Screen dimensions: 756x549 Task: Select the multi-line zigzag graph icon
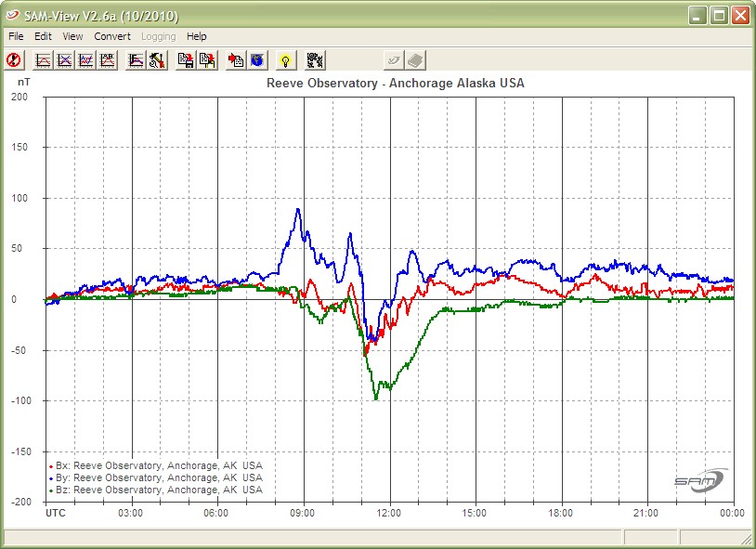(85, 60)
